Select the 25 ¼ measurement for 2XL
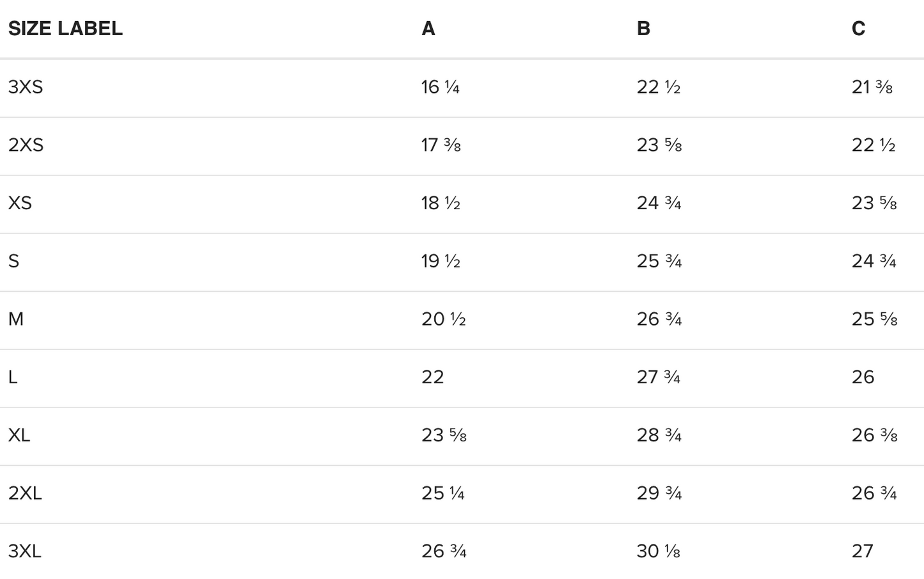The width and height of the screenshot is (924, 579). [443, 493]
